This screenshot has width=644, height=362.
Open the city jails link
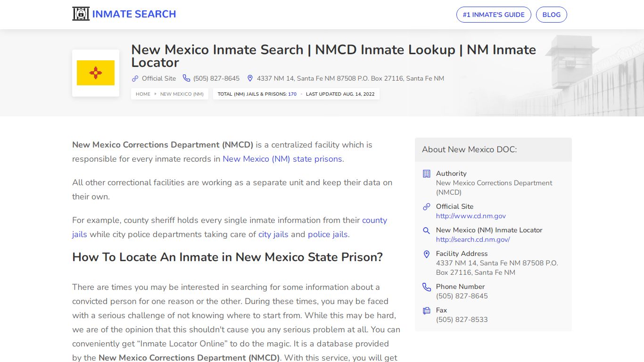[273, 234]
